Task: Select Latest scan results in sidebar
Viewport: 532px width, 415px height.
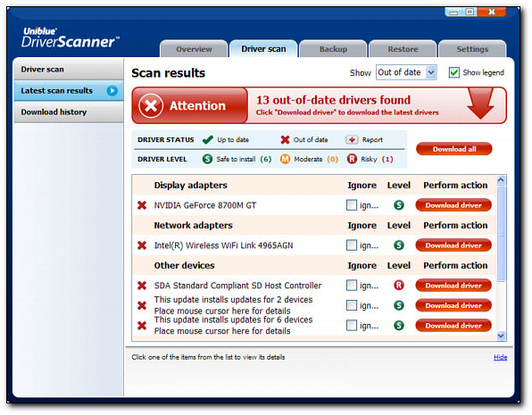Action: [69, 91]
